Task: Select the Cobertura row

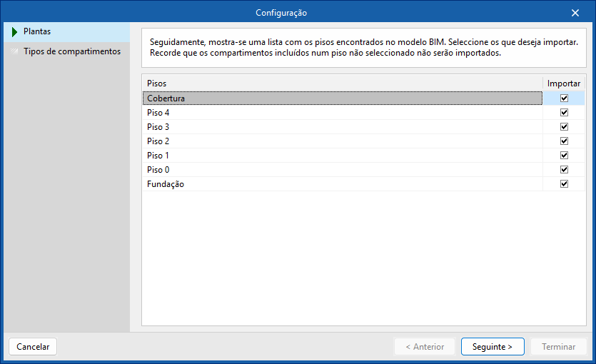Action: (286, 98)
